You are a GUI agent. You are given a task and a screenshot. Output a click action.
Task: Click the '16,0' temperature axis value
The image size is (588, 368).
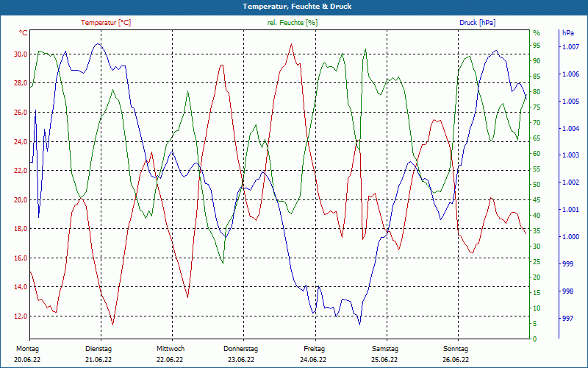click(21, 258)
